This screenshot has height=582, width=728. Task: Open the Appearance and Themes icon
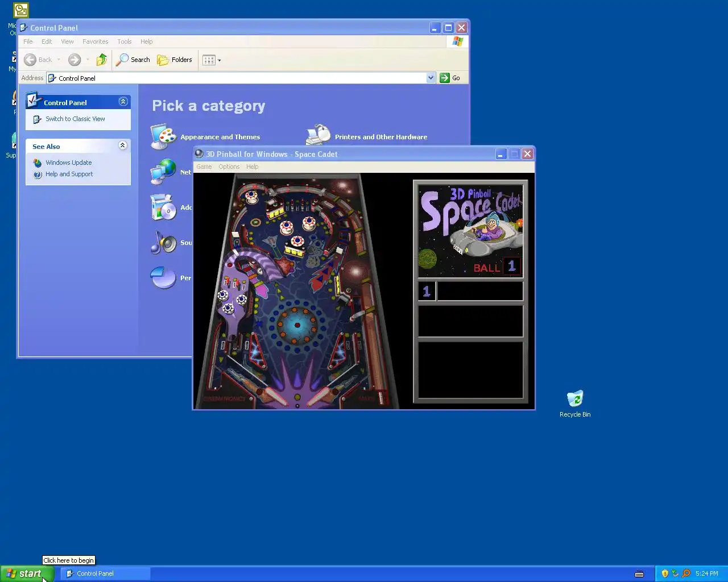click(x=163, y=136)
